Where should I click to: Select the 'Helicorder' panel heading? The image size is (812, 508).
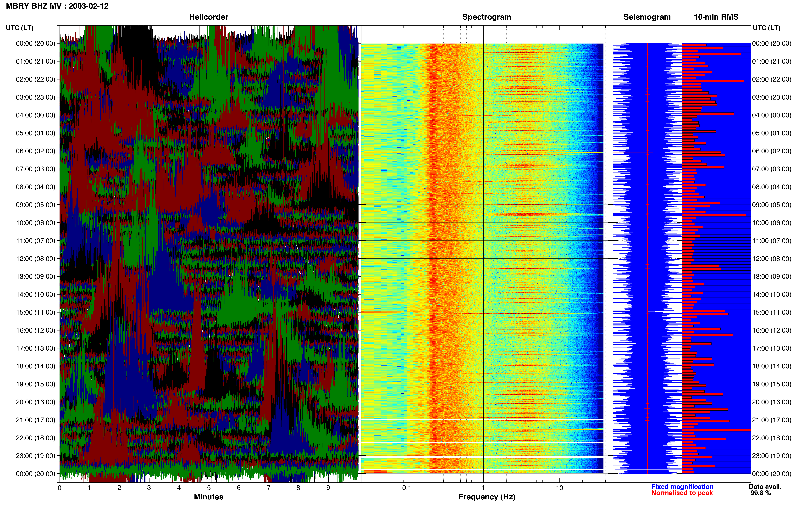(x=209, y=17)
